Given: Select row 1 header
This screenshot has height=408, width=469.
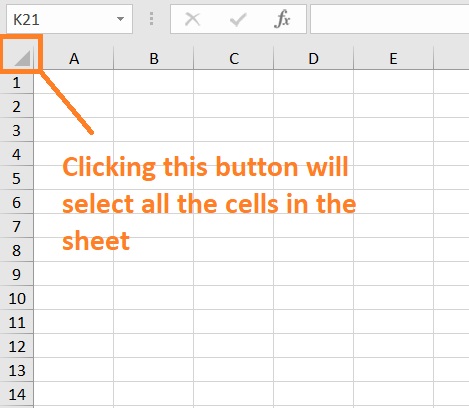Looking at the screenshot, I should point(17,82).
